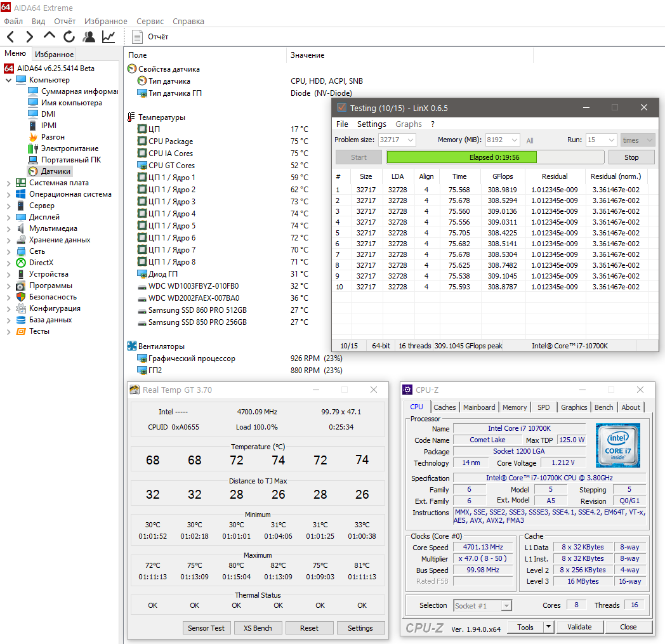Open the Файл menu
This screenshot has height=644, width=665.
coord(13,21)
